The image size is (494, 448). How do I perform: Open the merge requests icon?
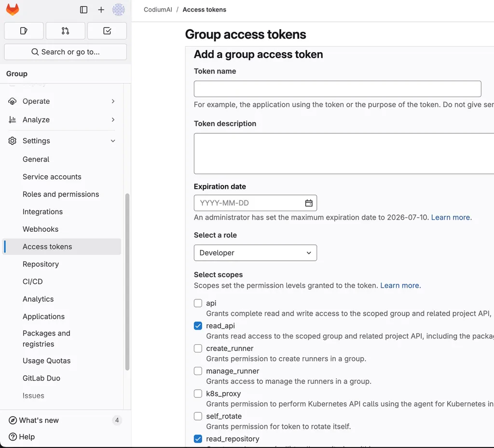click(x=65, y=30)
